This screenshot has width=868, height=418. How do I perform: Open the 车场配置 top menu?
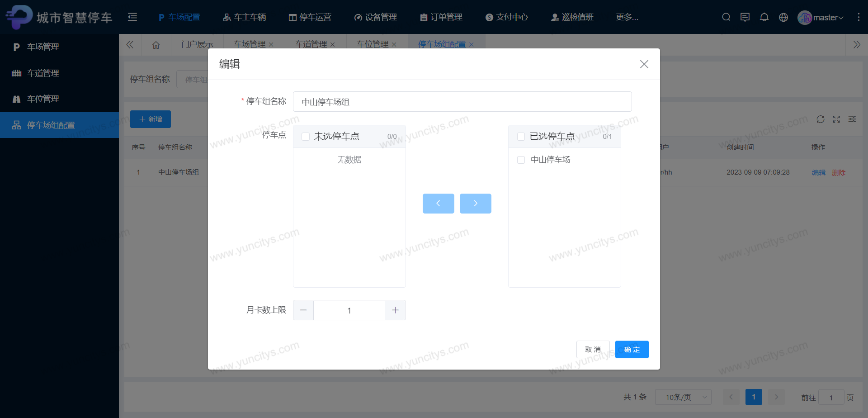[179, 17]
